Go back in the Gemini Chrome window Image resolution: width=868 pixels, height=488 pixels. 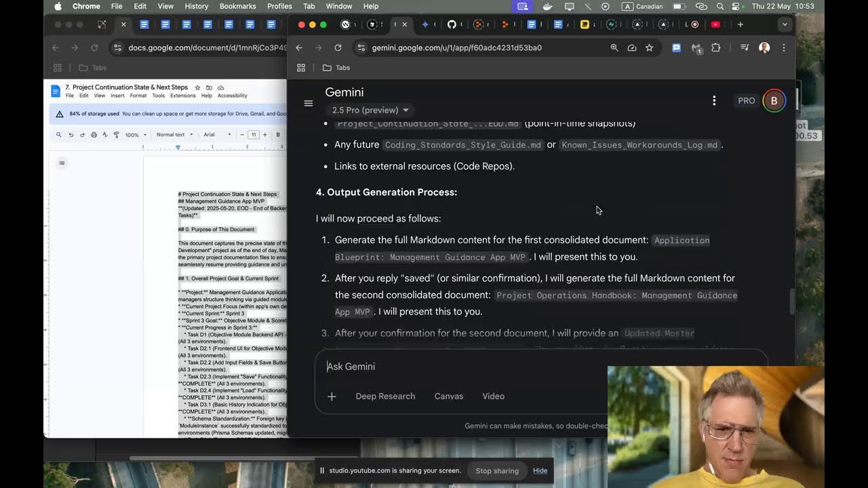click(x=299, y=47)
